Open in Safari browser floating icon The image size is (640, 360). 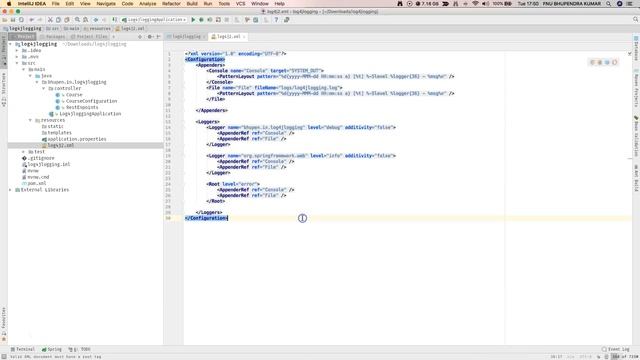tap(607, 62)
